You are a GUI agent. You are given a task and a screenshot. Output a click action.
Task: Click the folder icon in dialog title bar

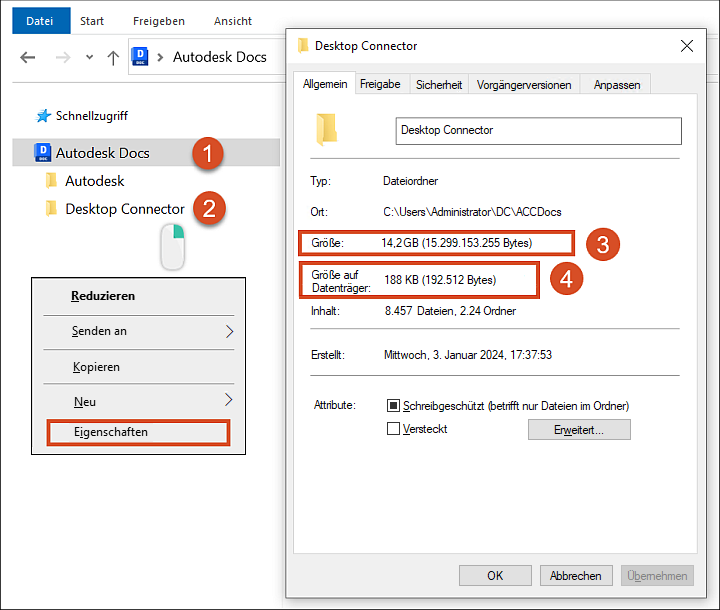point(303,45)
